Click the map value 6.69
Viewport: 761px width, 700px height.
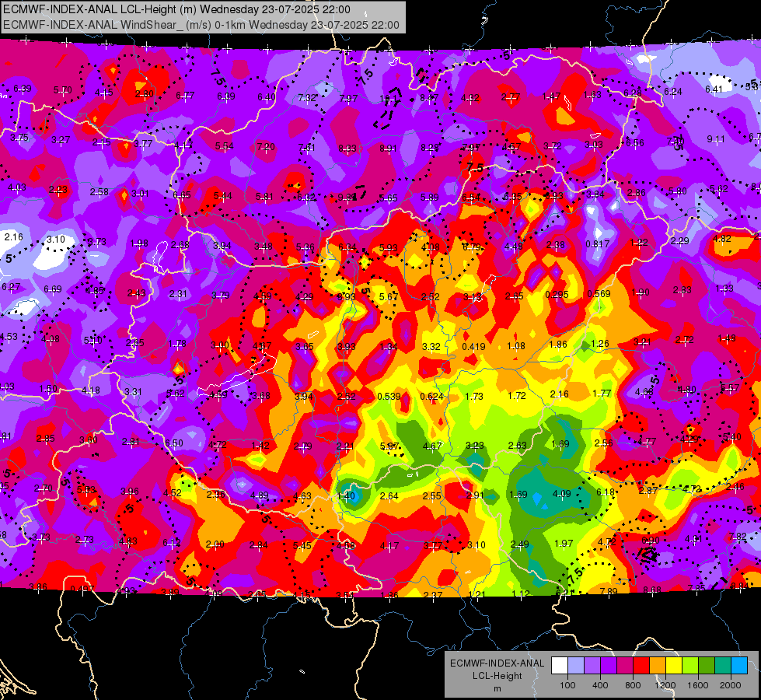[52, 289]
